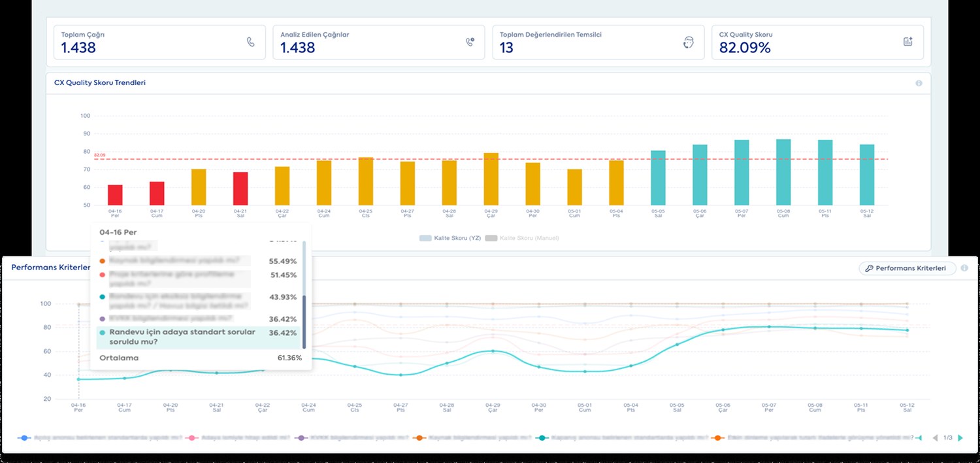Click the chart icon in CX Quality Skoru card

click(x=907, y=42)
